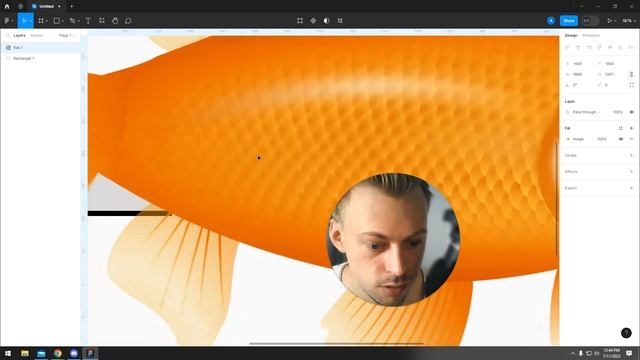This screenshot has height=360, width=640.
Task: Add an effect with plus
Action: [x=631, y=171]
